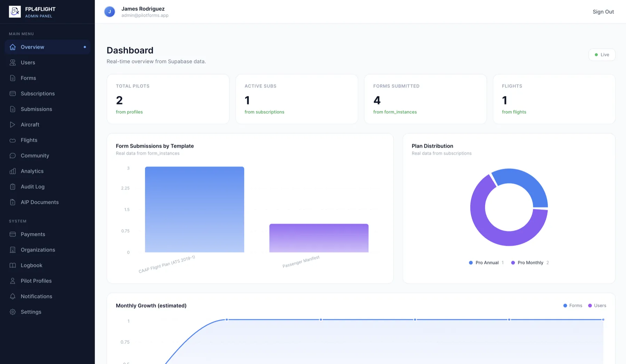Click the Aircraft triangle icon
626x364 pixels.
click(x=13, y=125)
